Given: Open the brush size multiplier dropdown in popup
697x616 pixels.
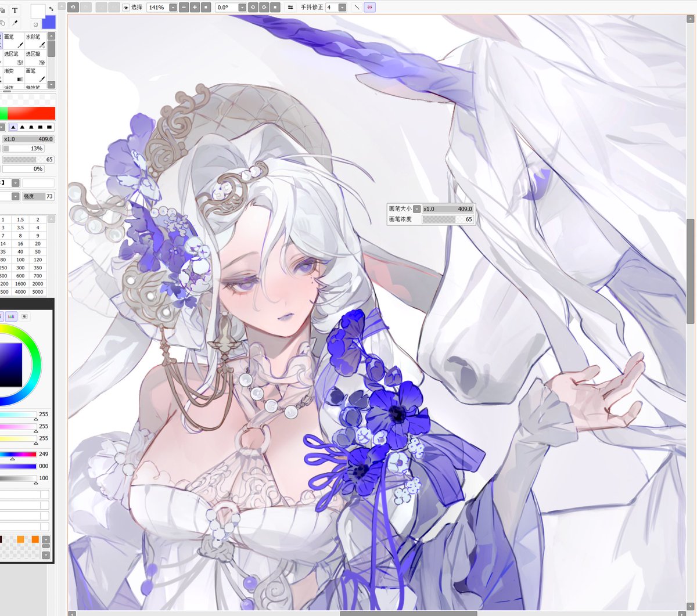Looking at the screenshot, I should pyautogui.click(x=417, y=209).
